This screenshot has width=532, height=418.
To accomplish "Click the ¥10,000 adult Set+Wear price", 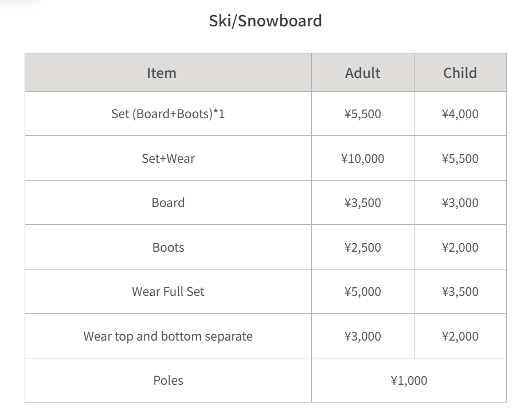I will point(363,158).
